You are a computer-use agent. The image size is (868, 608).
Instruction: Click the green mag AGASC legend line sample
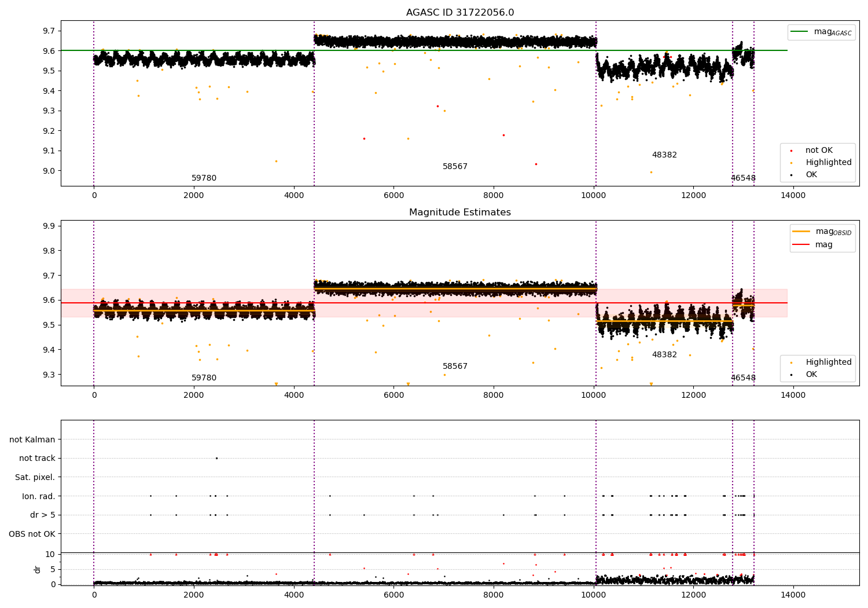click(x=800, y=32)
